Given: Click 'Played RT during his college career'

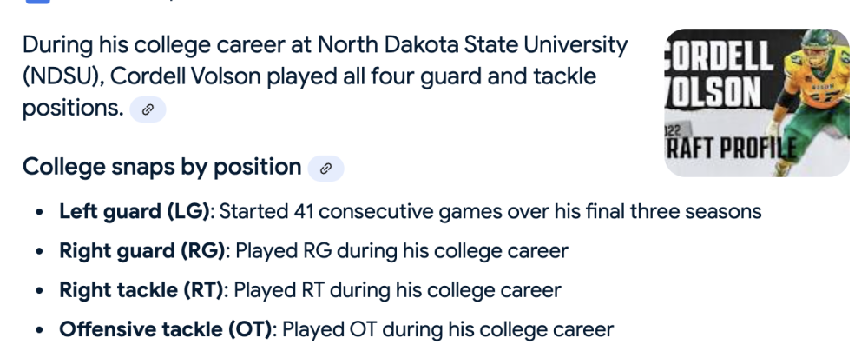Looking at the screenshot, I should tap(398, 290).
